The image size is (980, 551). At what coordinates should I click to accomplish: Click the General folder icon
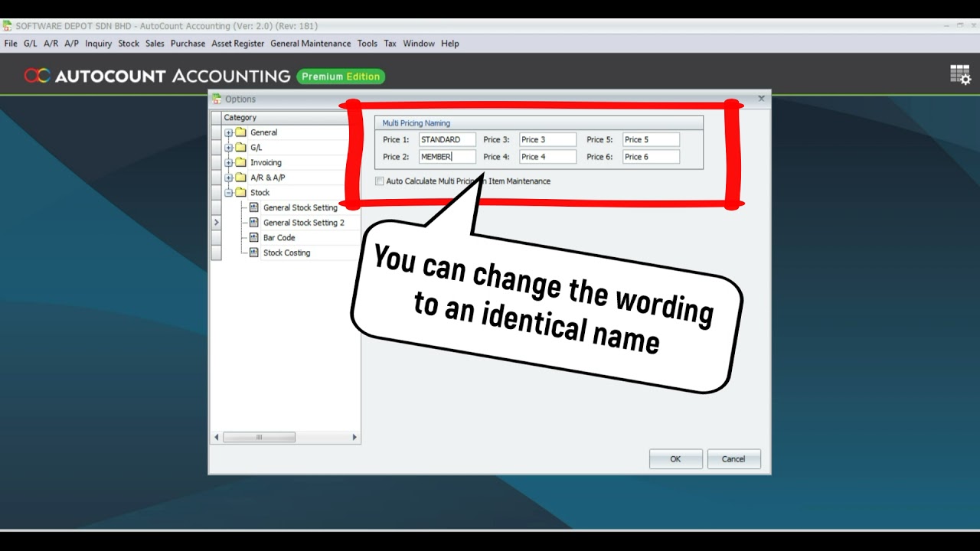click(240, 132)
